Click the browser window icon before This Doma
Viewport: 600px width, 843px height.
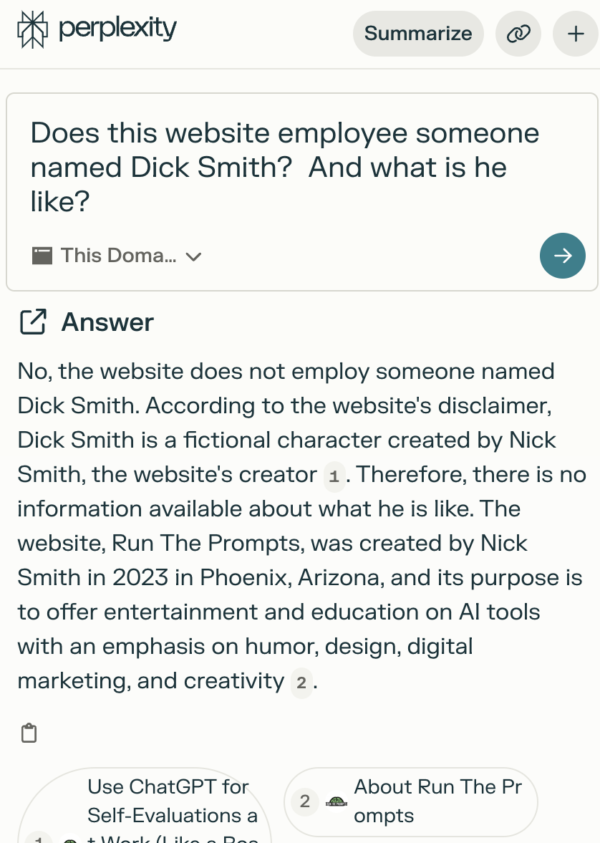tap(41, 256)
